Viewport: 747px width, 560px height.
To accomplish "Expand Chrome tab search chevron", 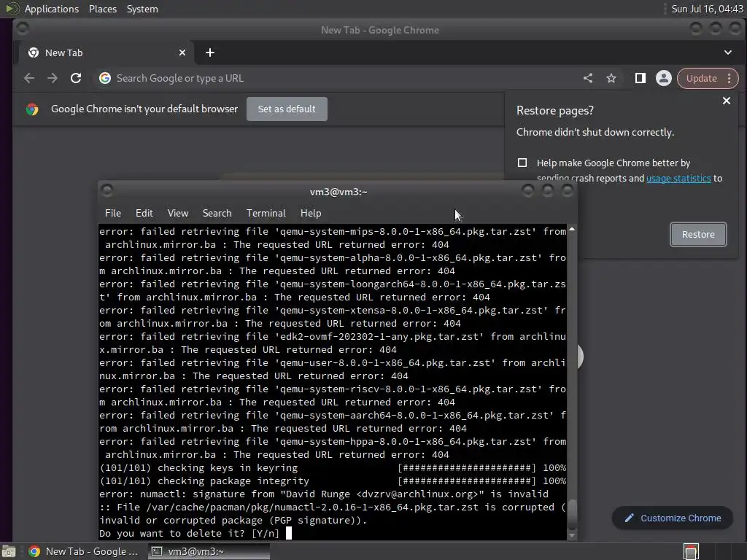I will (728, 52).
